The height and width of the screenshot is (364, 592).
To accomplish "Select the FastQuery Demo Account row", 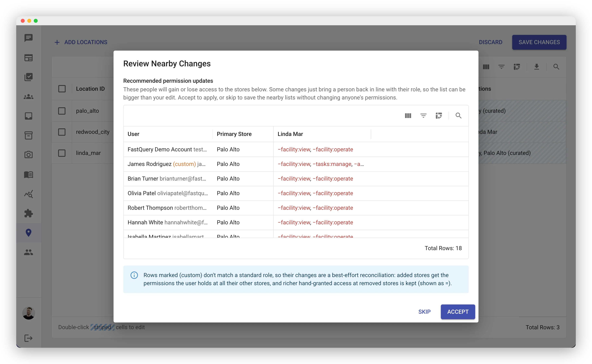I will coord(296,150).
